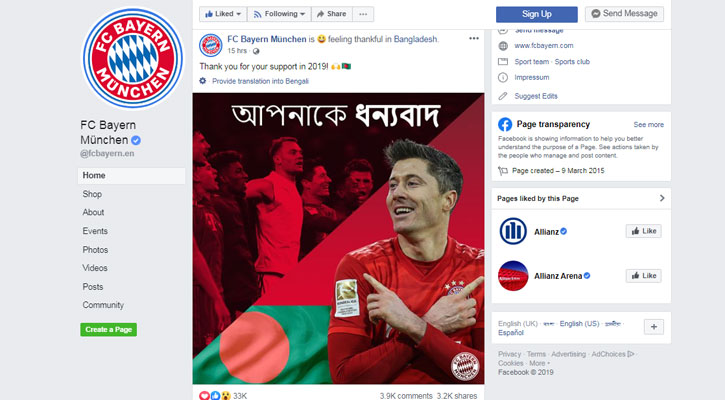The width and height of the screenshot is (725, 400).
Task: Expand the More footer dropdown
Action: [539, 363]
